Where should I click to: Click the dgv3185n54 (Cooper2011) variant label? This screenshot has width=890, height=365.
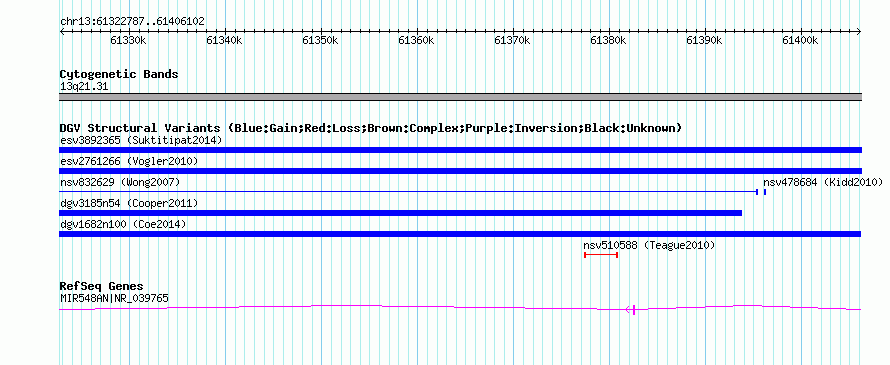(x=129, y=203)
